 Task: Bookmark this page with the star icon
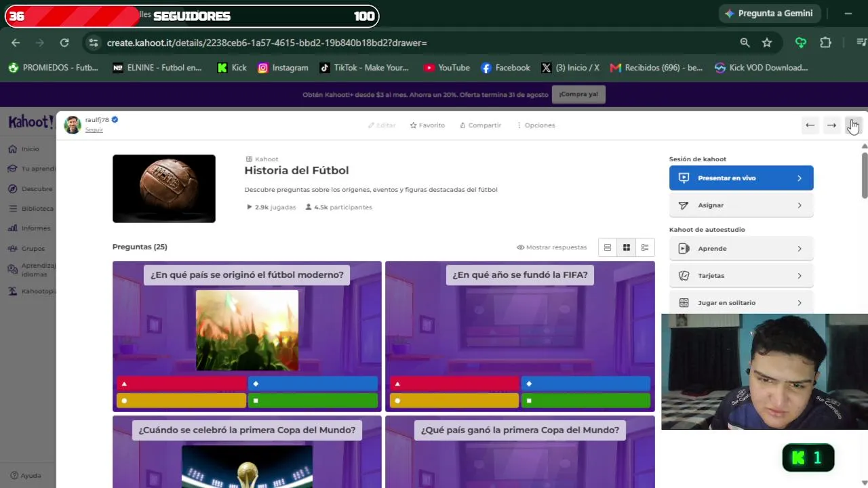click(767, 43)
